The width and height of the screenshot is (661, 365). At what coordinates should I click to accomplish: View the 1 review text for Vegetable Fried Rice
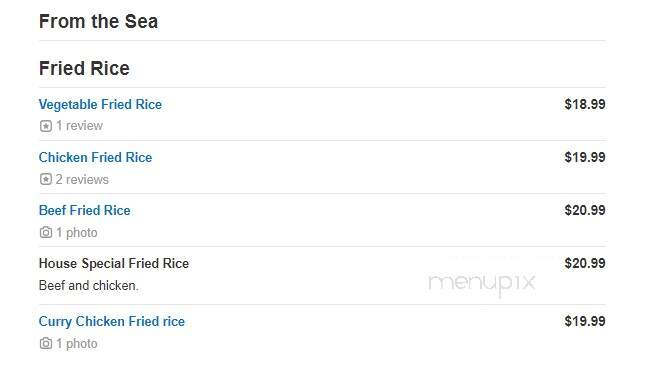pyautogui.click(x=79, y=126)
